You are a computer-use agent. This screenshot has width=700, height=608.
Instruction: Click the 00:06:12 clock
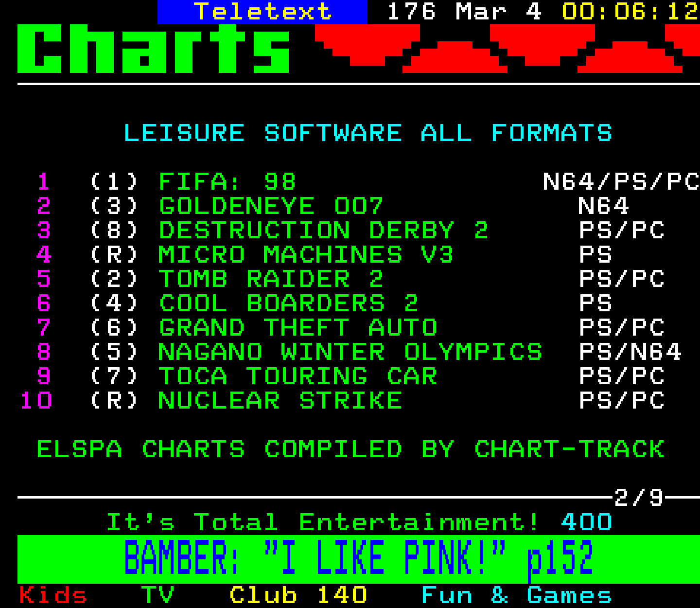[x=630, y=12]
